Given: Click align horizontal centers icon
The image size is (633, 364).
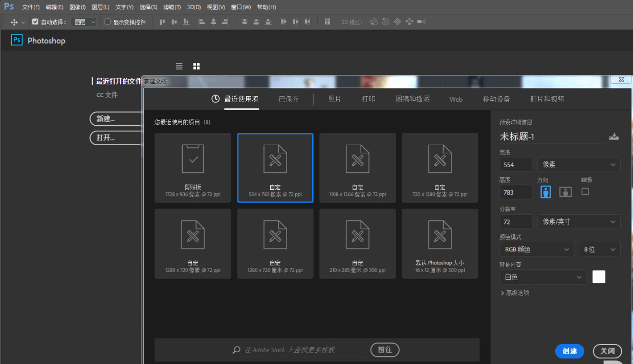Looking at the screenshot, I should pos(213,22).
